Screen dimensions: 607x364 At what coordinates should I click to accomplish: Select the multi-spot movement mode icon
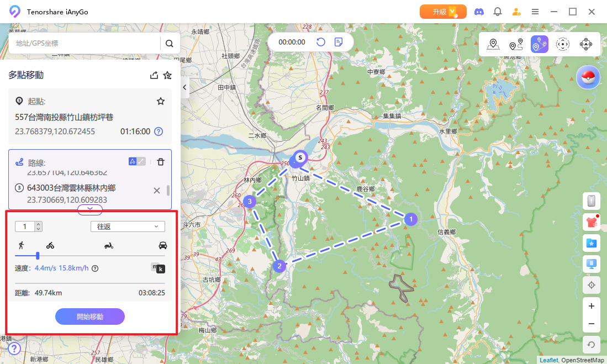(539, 44)
